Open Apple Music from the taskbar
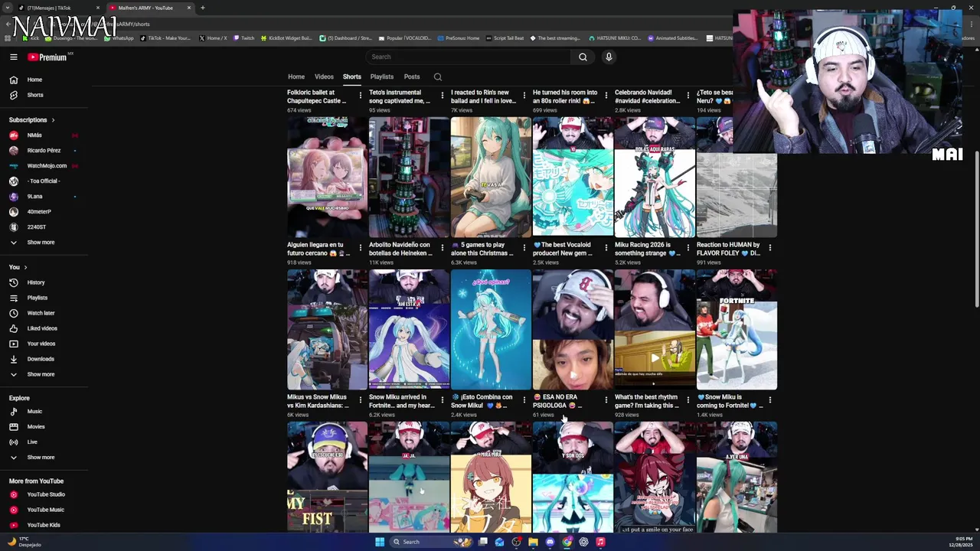The height and width of the screenshot is (551, 980). pyautogui.click(x=600, y=542)
